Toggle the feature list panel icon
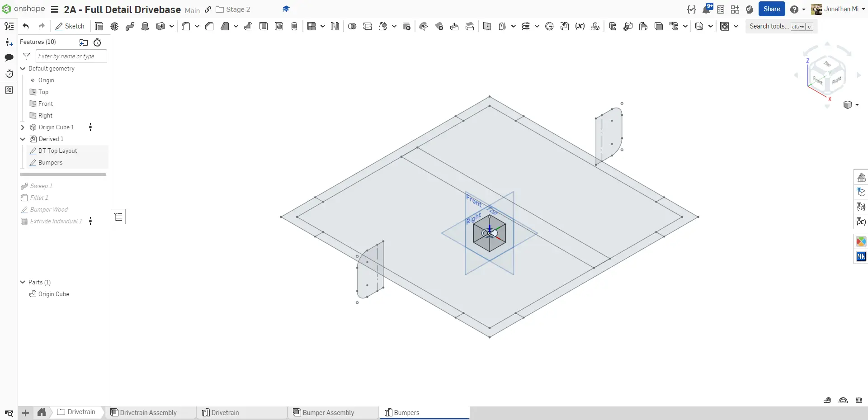 pos(9,26)
